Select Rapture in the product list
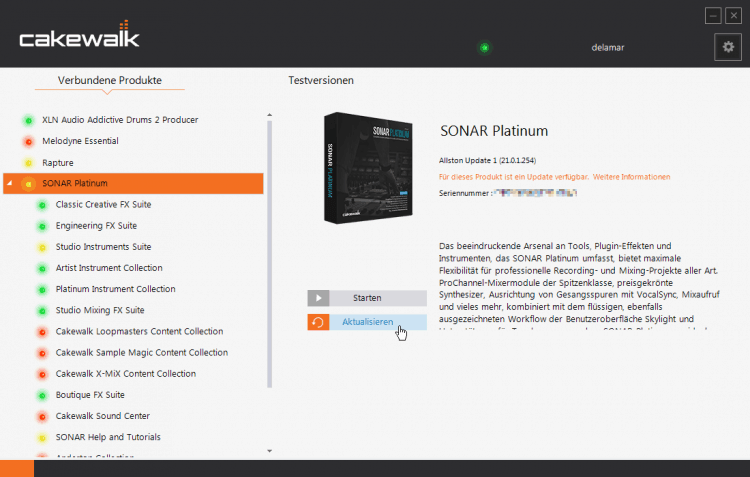This screenshot has height=477, width=750. 58,163
